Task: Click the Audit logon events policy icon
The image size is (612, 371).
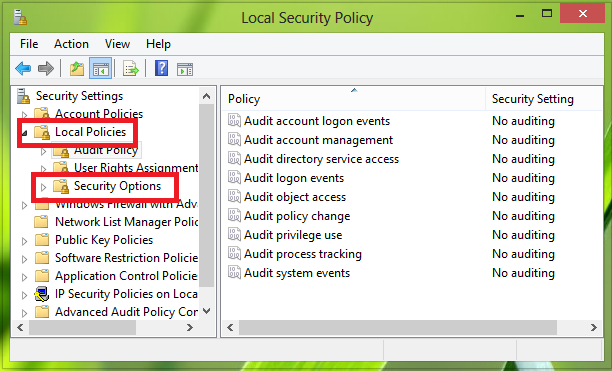Action: [x=234, y=178]
